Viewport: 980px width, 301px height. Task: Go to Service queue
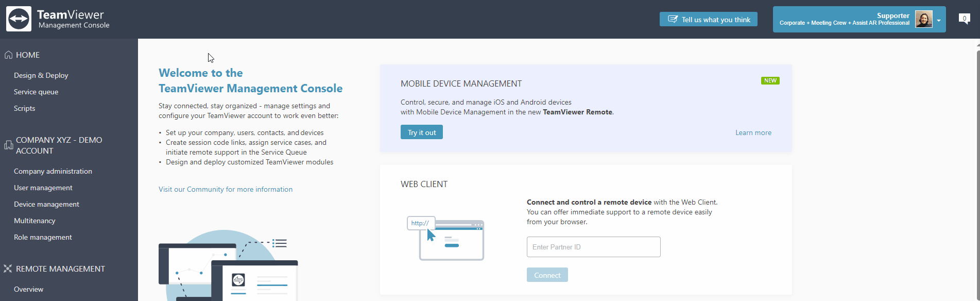(36, 92)
